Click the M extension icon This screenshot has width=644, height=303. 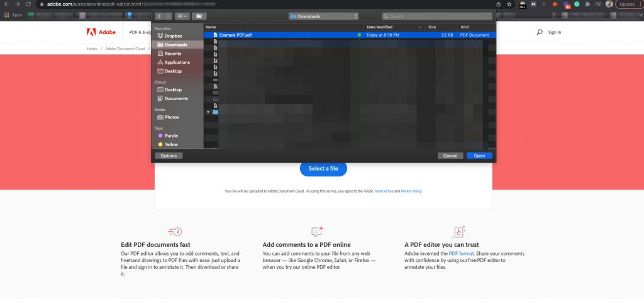coord(533,4)
